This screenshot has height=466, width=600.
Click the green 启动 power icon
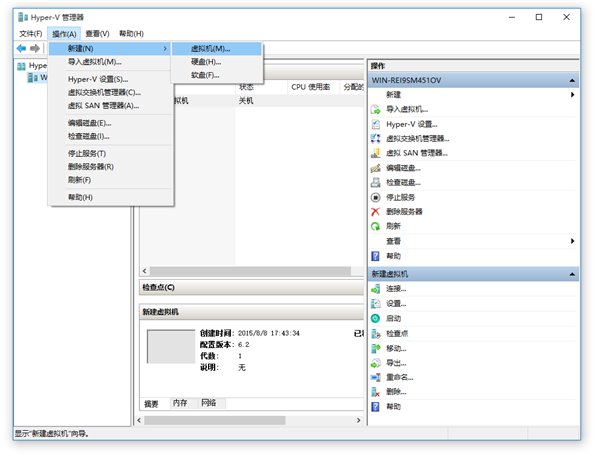pos(375,318)
